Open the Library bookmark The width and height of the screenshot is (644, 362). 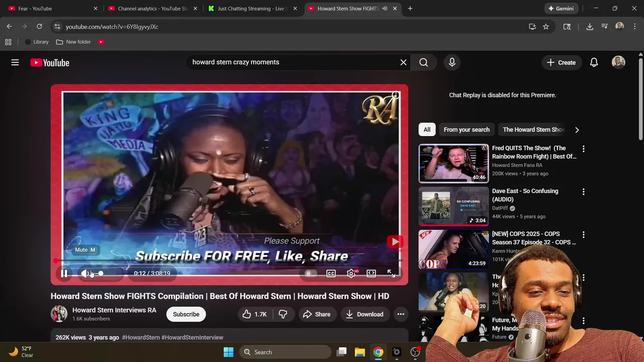[x=37, y=42]
